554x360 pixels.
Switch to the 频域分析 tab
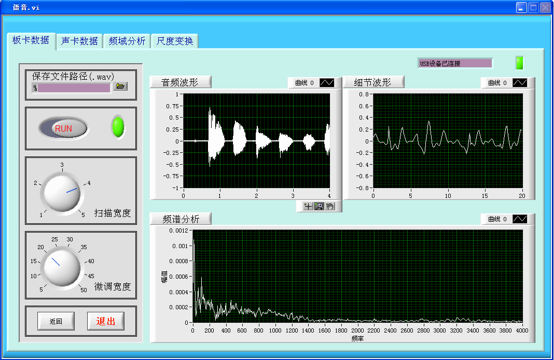point(127,41)
